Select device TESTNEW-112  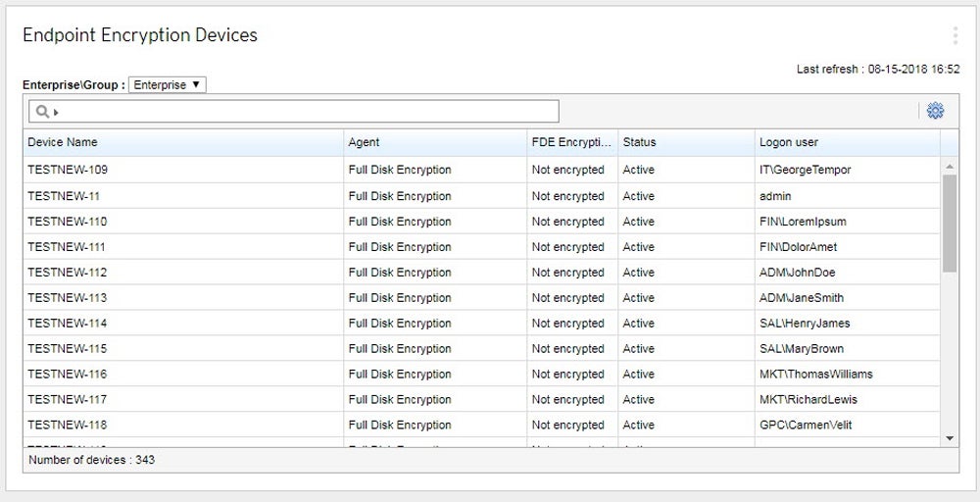point(68,273)
